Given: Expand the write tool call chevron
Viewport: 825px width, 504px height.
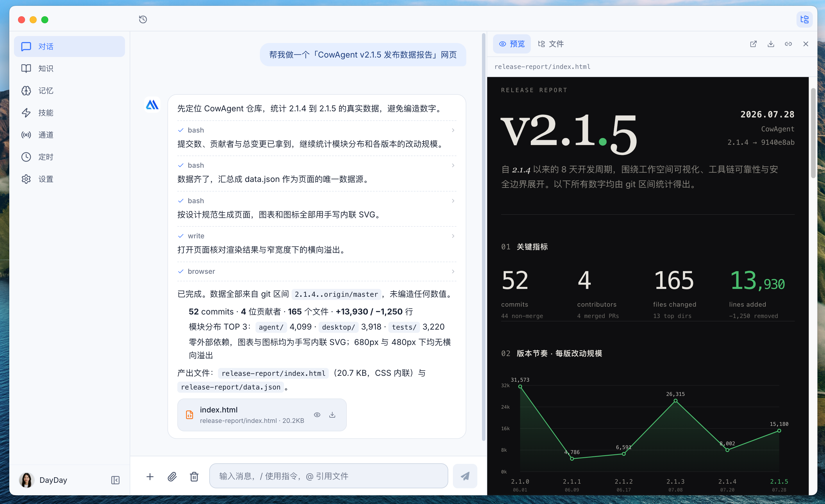Looking at the screenshot, I should coord(453,236).
